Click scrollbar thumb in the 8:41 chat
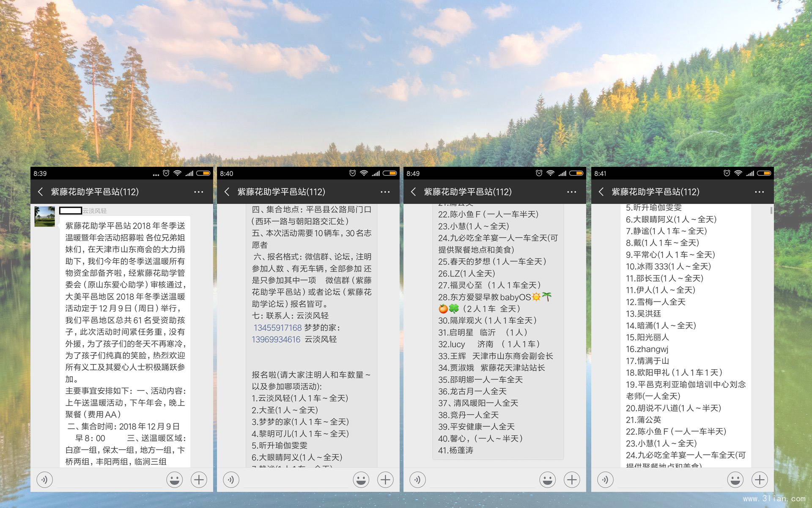This screenshot has width=812, height=508. point(771,210)
